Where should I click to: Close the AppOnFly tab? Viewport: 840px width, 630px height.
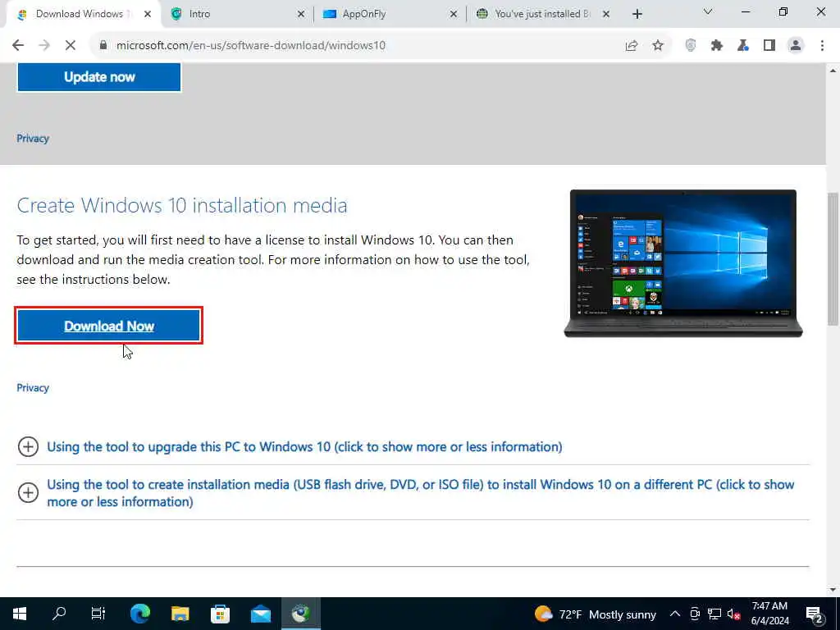pyautogui.click(x=453, y=15)
